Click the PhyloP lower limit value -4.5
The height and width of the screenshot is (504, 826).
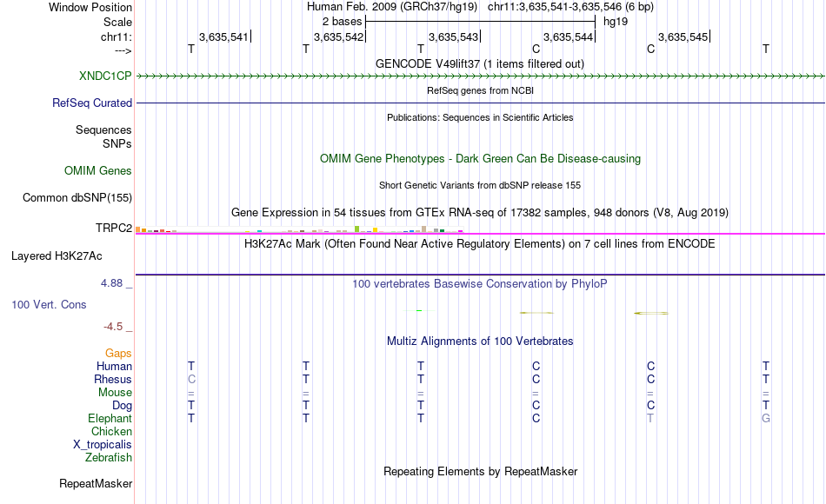click(x=113, y=327)
